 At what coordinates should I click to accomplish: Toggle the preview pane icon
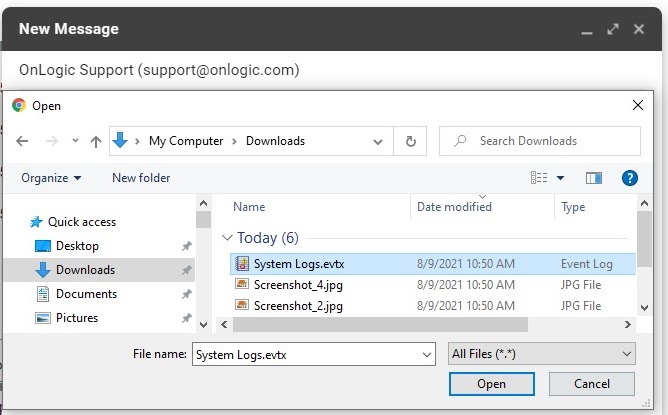point(594,178)
